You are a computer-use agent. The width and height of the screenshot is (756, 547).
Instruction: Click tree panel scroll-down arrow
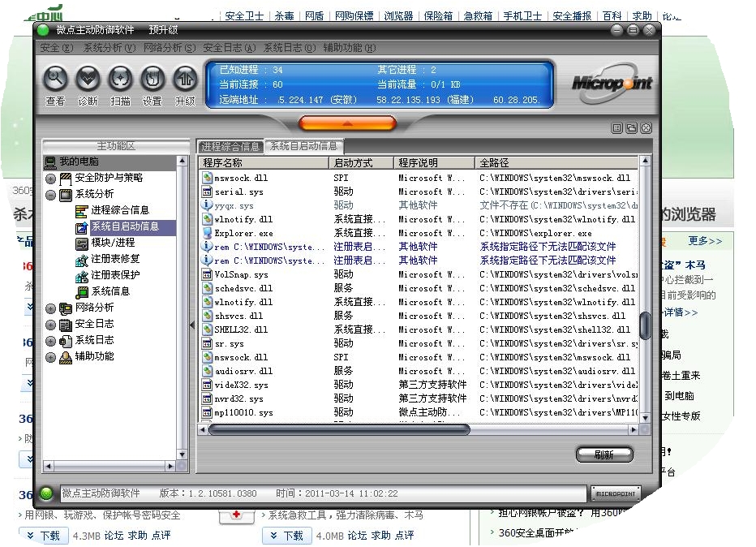[x=183, y=454]
